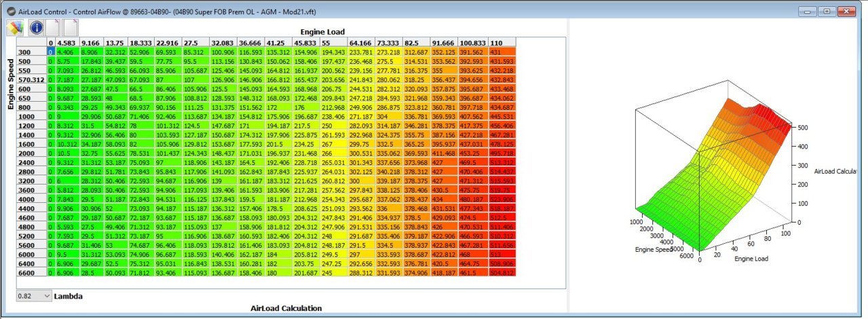Click cell 176 in row 800
This screenshot has width=868, height=319.
point(307,107)
